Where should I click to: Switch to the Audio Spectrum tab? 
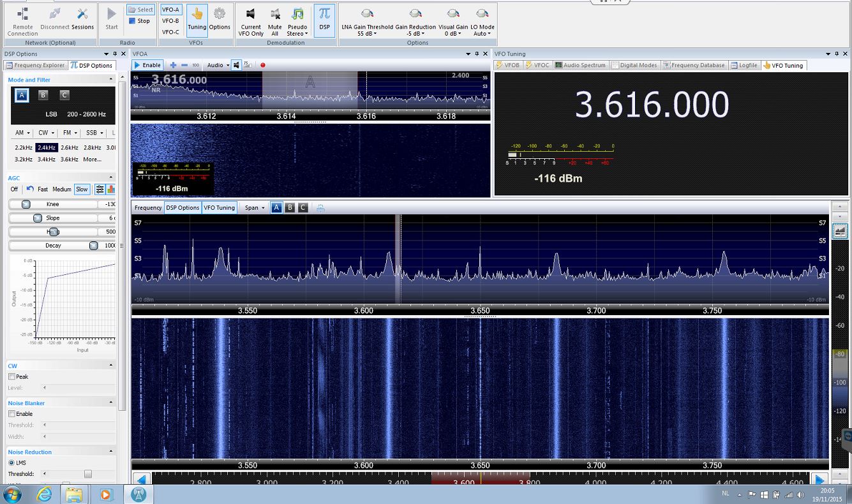580,65
